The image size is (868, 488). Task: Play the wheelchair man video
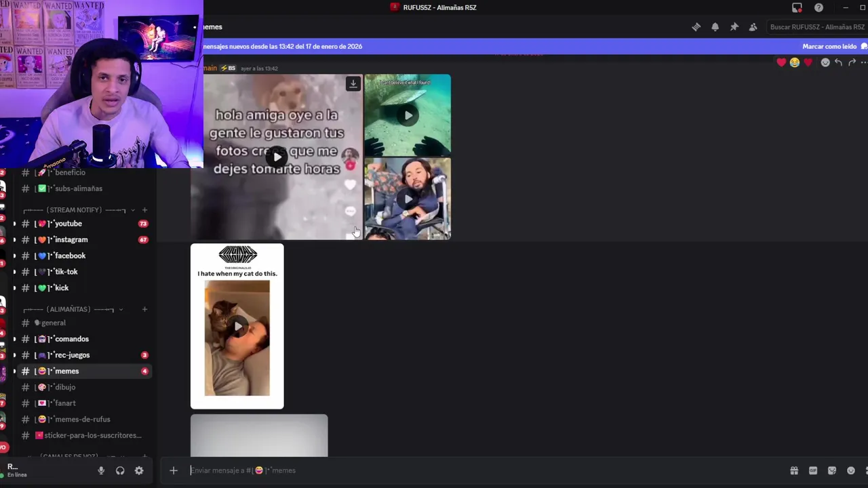click(x=408, y=199)
